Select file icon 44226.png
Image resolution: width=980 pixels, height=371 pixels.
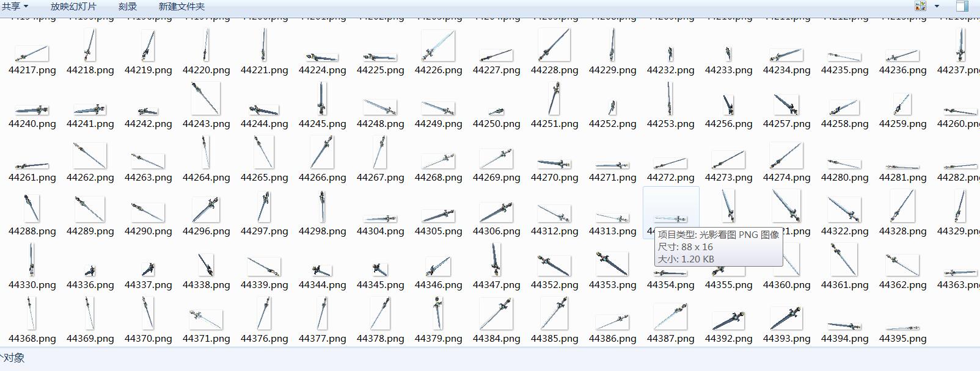tap(438, 46)
